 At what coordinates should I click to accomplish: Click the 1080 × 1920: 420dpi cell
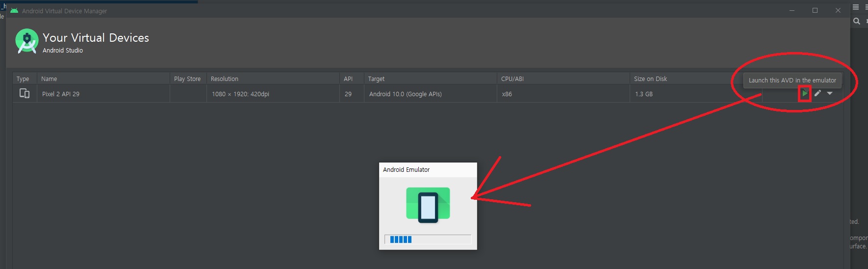click(273, 94)
